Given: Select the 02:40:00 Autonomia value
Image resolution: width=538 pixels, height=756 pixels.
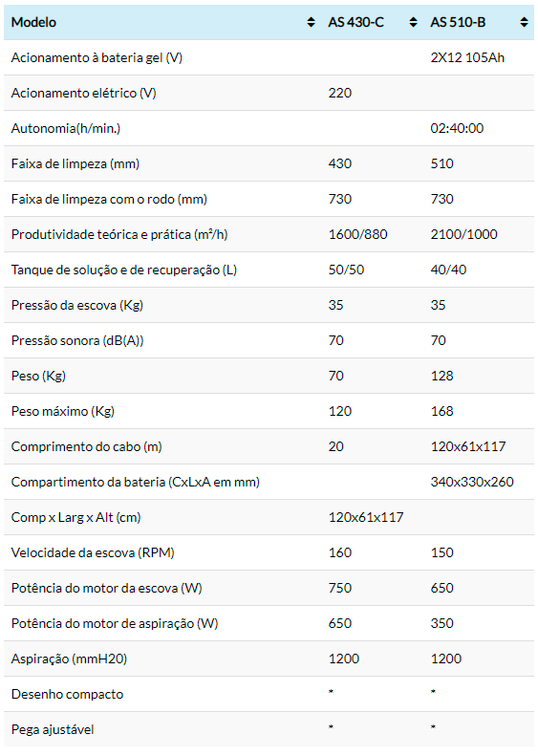Looking at the screenshot, I should [x=457, y=128].
